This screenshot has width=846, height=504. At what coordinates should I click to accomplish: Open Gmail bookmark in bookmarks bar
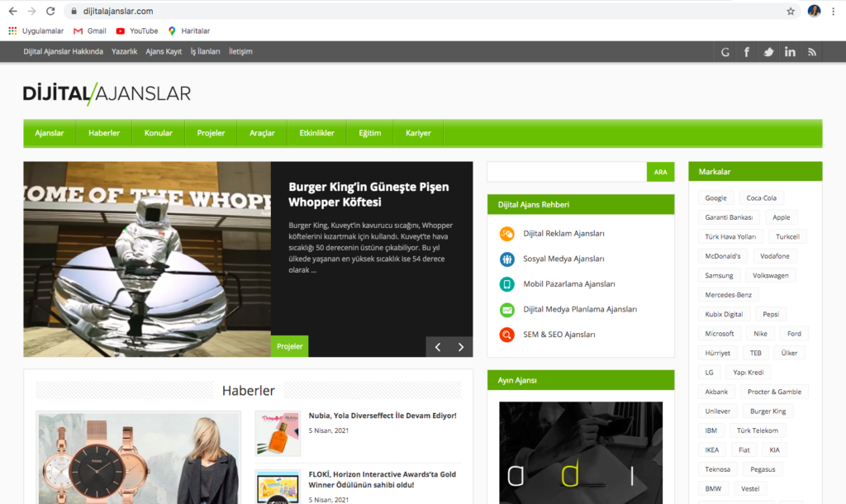tap(90, 31)
